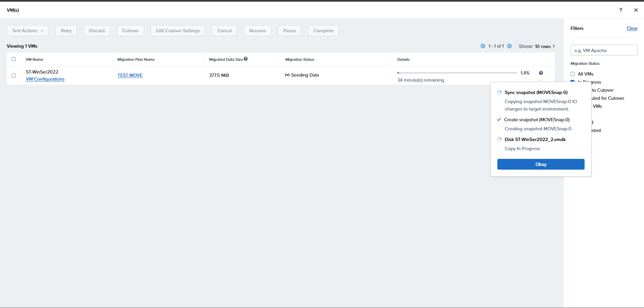
Task: Click the 34 minute(s) remaining text
Action: (420, 80)
